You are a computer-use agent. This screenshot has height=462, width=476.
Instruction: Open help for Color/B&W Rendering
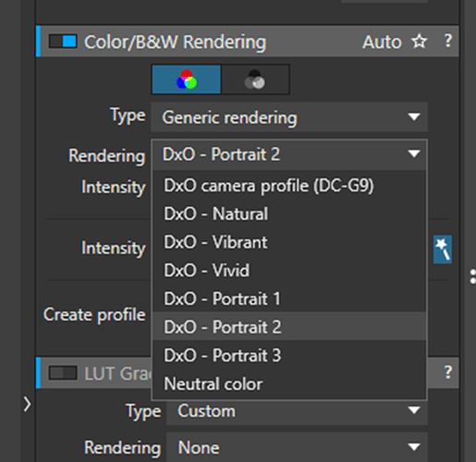[x=448, y=41]
